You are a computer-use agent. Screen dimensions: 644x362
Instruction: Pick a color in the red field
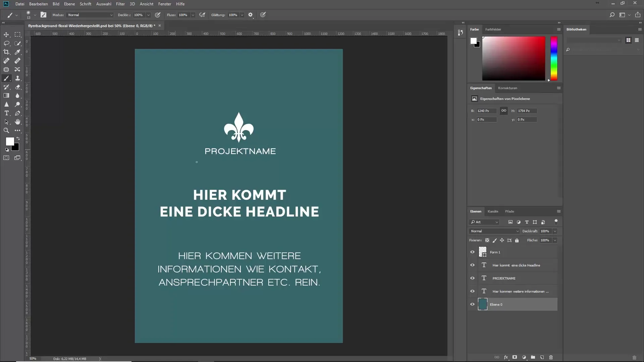tap(514, 59)
